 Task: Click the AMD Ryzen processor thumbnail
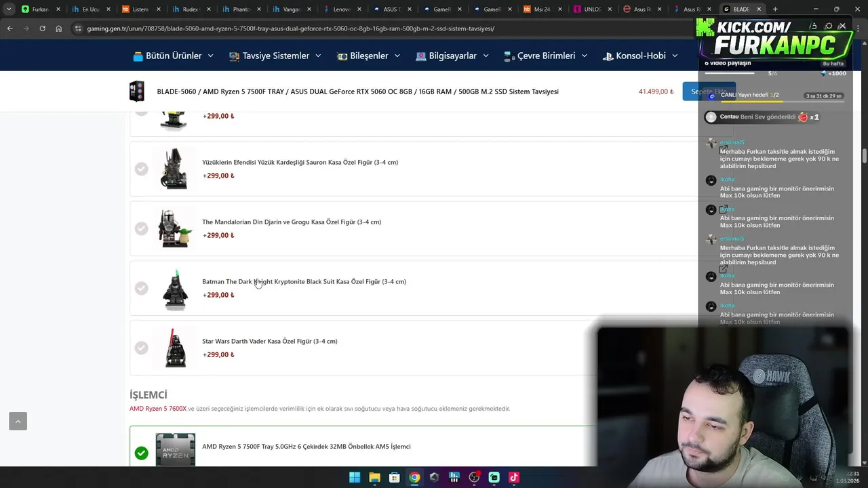point(175,449)
